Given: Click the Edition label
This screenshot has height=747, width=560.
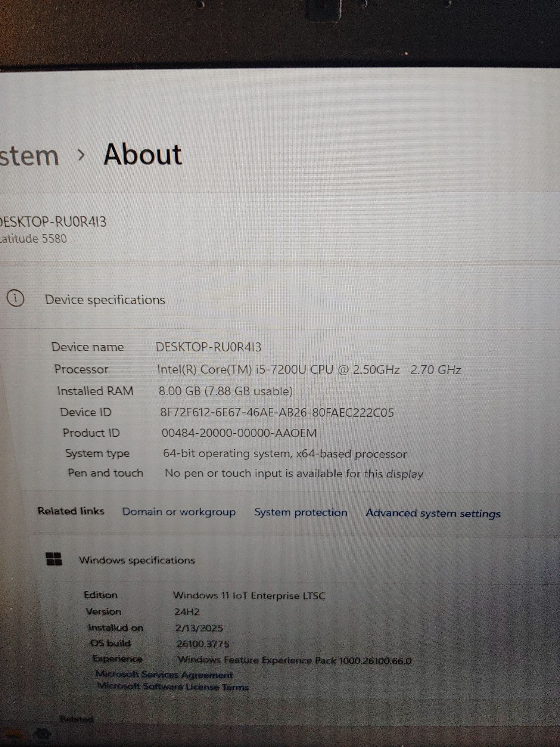Looking at the screenshot, I should 101,595.
